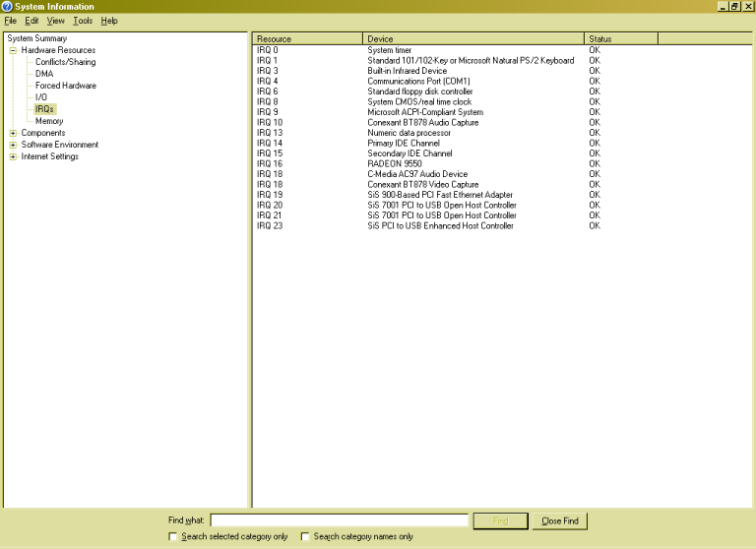Image resolution: width=756 pixels, height=549 pixels.
Task: Select the Hardware Resources label
Action: coord(58,50)
